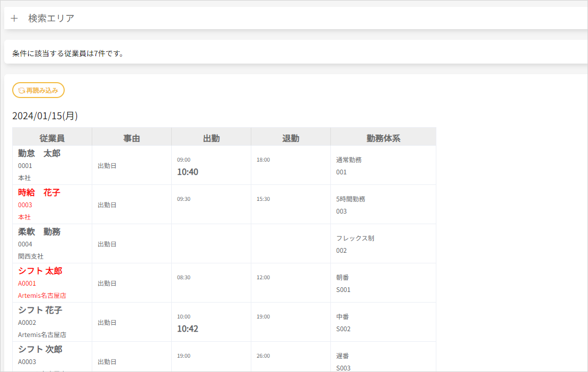Click the refresh icon inside 再読み込み button
This screenshot has width=588, height=372.
21,91
